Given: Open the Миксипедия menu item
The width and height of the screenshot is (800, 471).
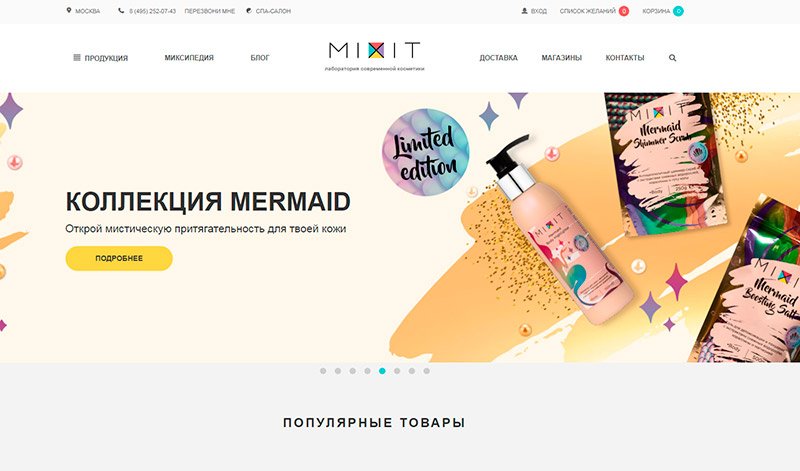Looking at the screenshot, I should (x=189, y=58).
